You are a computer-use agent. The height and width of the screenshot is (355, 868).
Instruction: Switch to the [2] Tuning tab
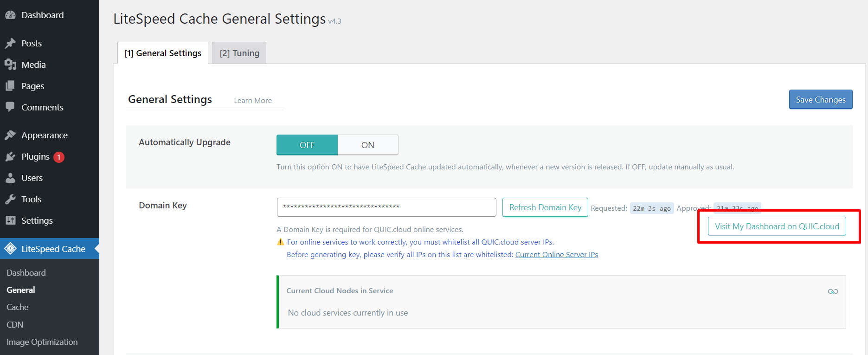pyautogui.click(x=239, y=53)
